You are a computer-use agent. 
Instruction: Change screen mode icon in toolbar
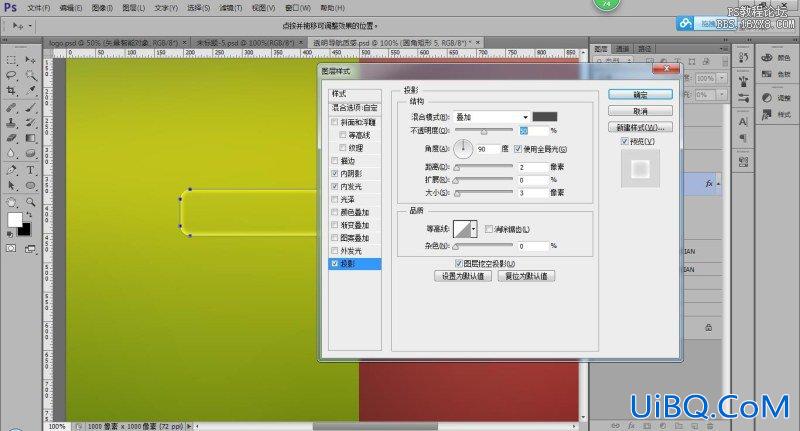click(31, 248)
